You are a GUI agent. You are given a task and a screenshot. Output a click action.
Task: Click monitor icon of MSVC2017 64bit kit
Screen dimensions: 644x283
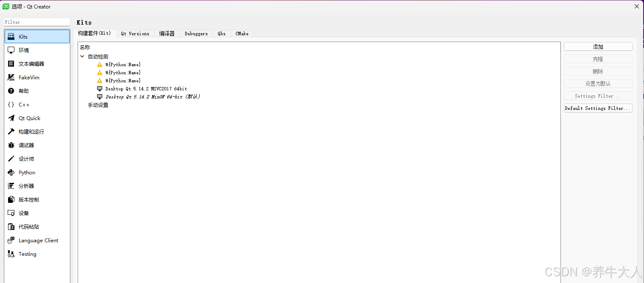100,89
